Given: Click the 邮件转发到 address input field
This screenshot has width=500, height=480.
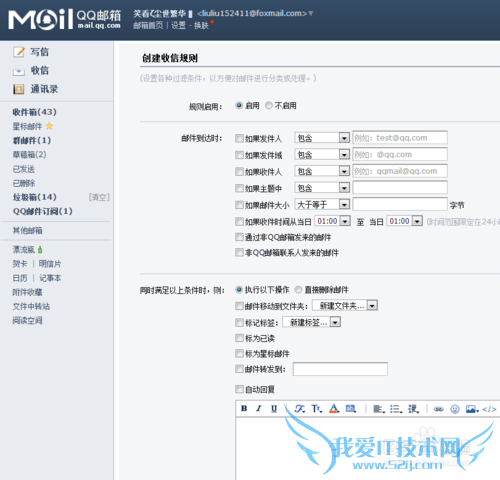Looking at the screenshot, I should click(x=340, y=369).
